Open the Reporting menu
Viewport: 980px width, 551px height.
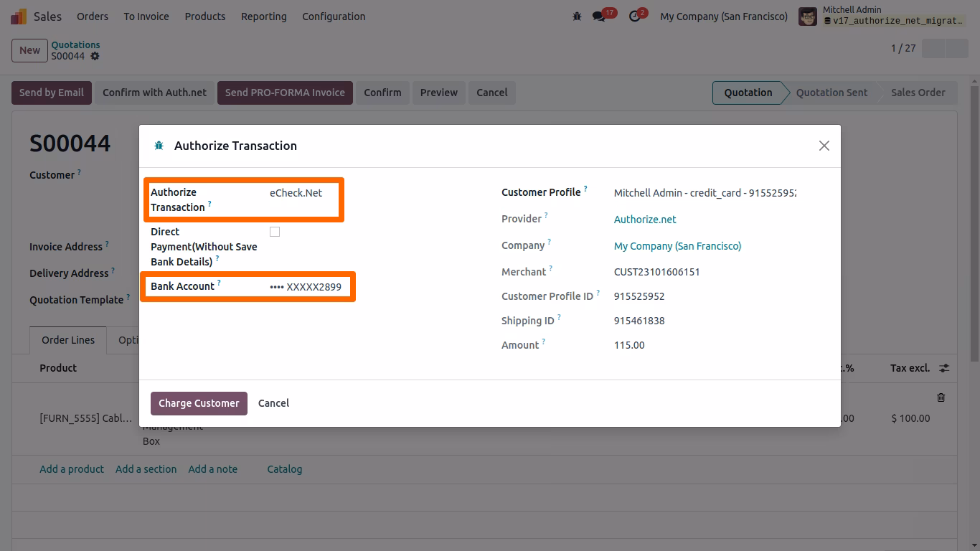(x=263, y=16)
